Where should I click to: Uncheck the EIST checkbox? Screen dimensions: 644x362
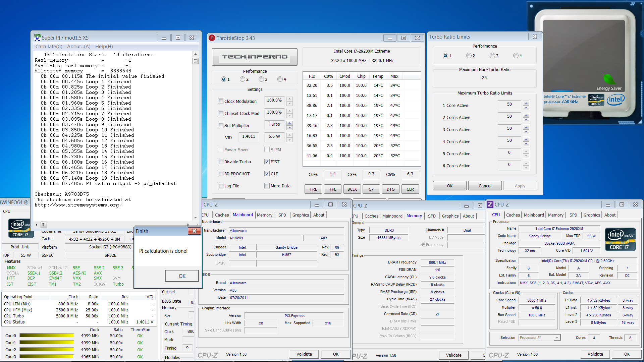click(267, 162)
